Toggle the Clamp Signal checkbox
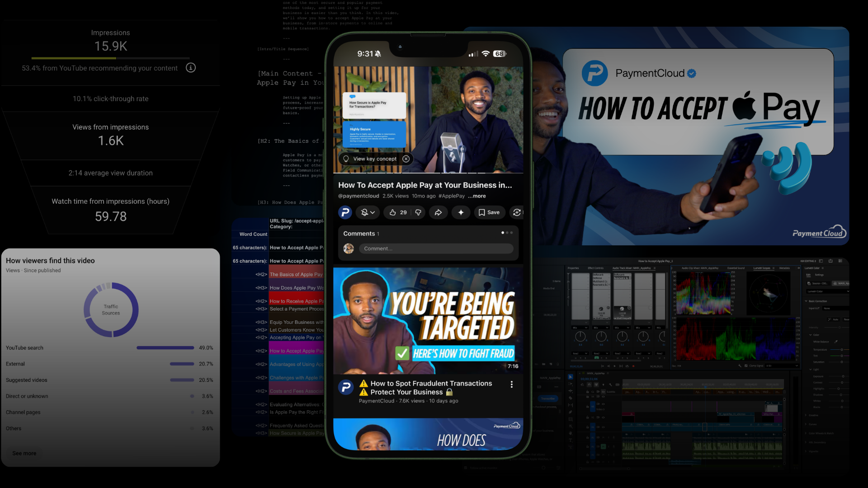The image size is (868, 488). [746, 366]
